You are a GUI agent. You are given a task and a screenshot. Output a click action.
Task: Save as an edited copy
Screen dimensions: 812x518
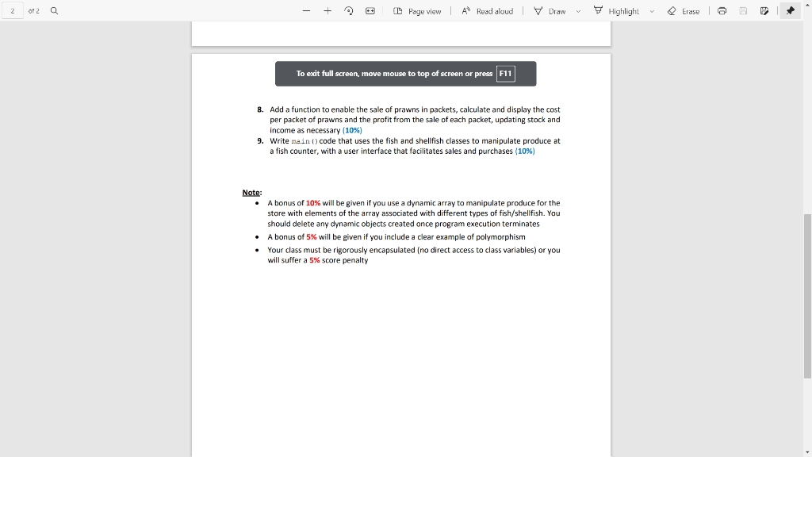tap(764, 10)
